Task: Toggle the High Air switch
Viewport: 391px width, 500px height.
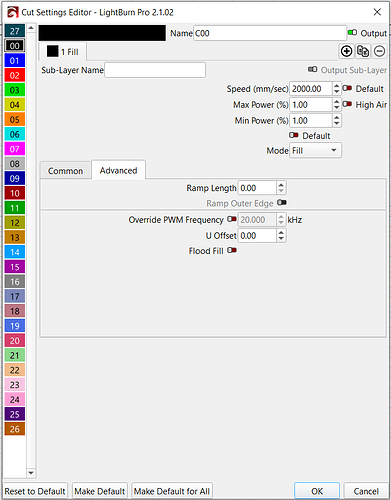Action: (347, 104)
